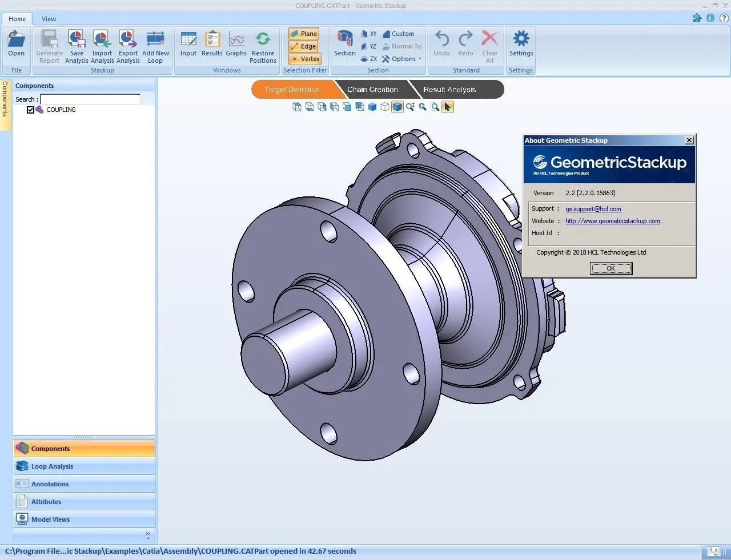Go to the Result Analysis step
Viewport: 731px width, 560px height.
(451, 90)
